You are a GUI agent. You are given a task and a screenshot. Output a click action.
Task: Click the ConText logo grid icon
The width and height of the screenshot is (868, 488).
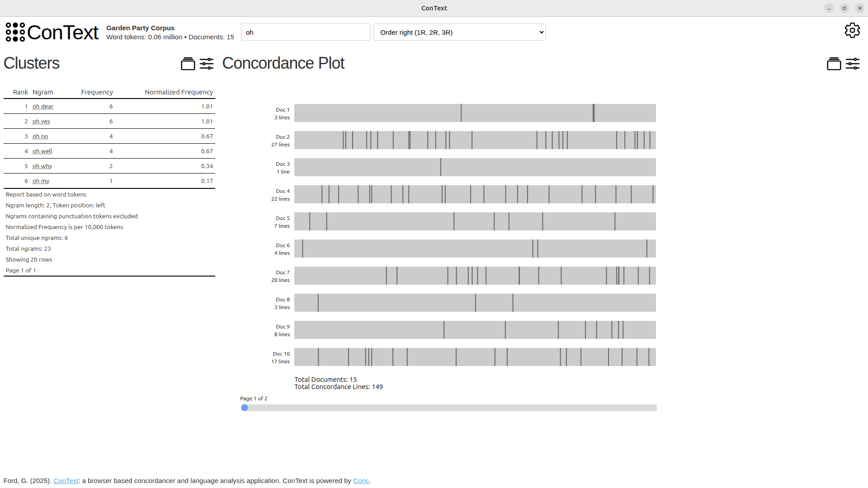tap(14, 32)
